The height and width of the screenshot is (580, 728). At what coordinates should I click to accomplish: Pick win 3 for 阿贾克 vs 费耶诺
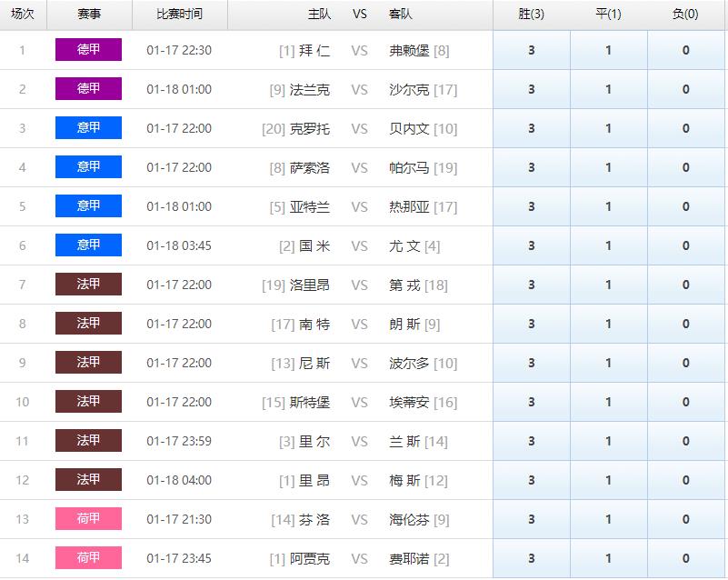532,558
